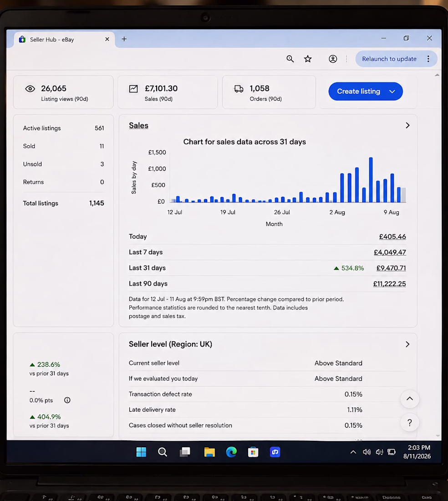Open Task View from the taskbar
The image size is (448, 501).
pos(185,452)
